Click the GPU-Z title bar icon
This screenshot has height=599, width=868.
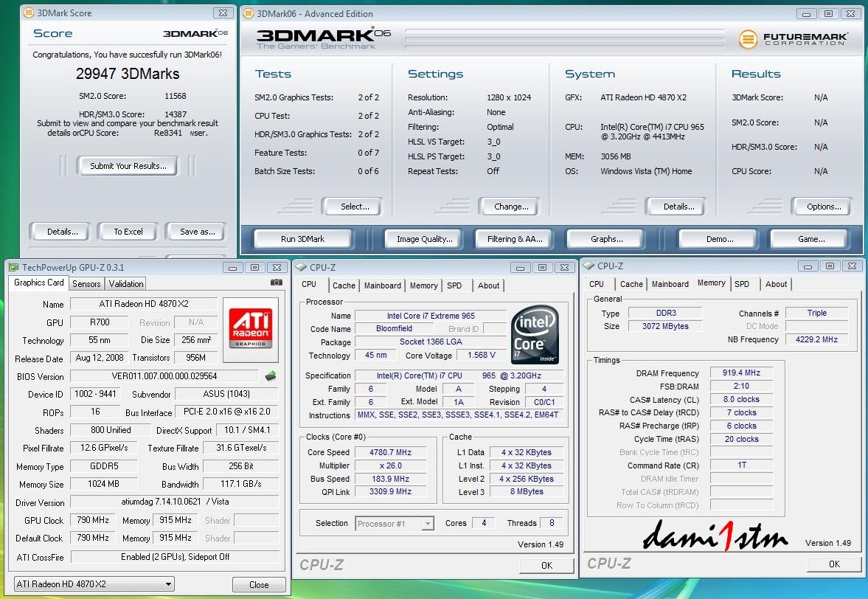point(14,267)
